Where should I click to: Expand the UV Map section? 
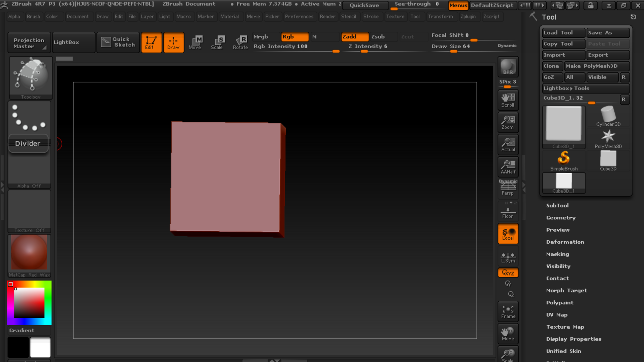(557, 315)
